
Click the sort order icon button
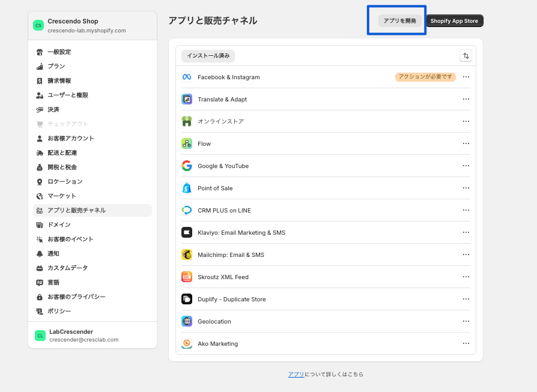[x=466, y=56]
